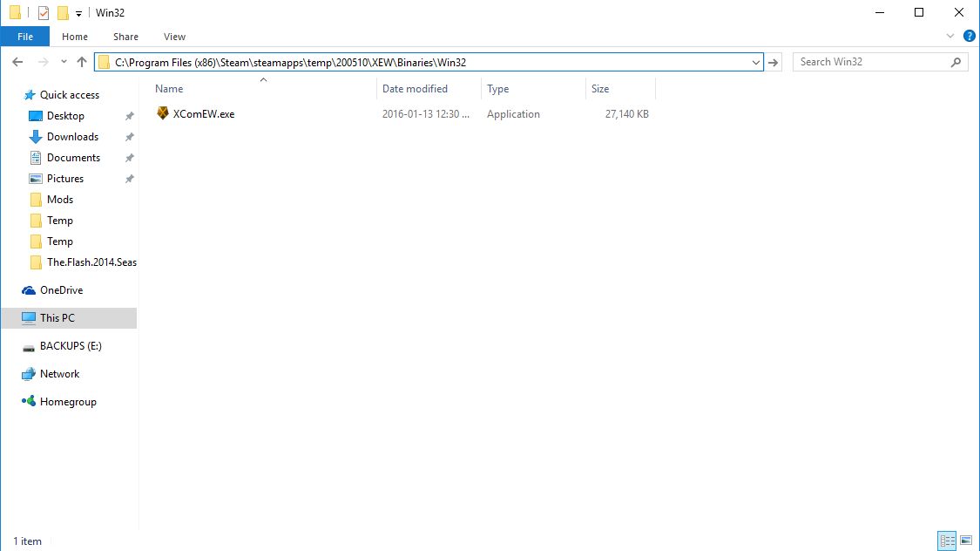The image size is (980, 551).
Task: Open Network in the navigation pane
Action: (59, 374)
